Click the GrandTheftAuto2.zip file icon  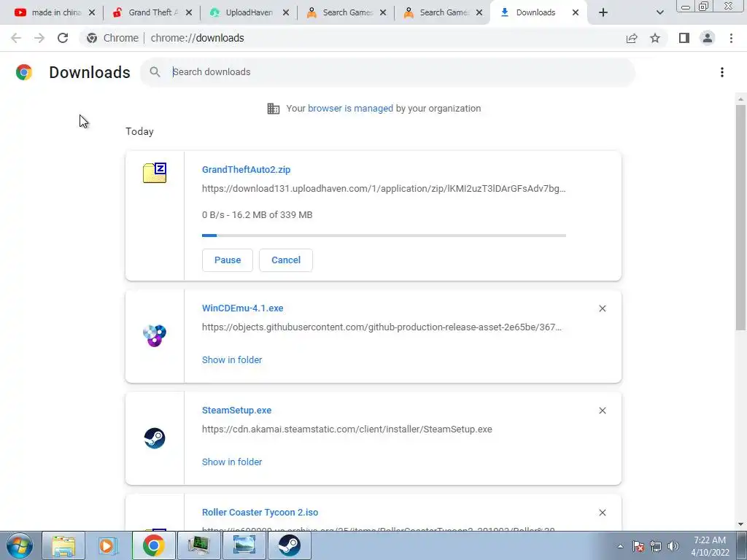155,173
